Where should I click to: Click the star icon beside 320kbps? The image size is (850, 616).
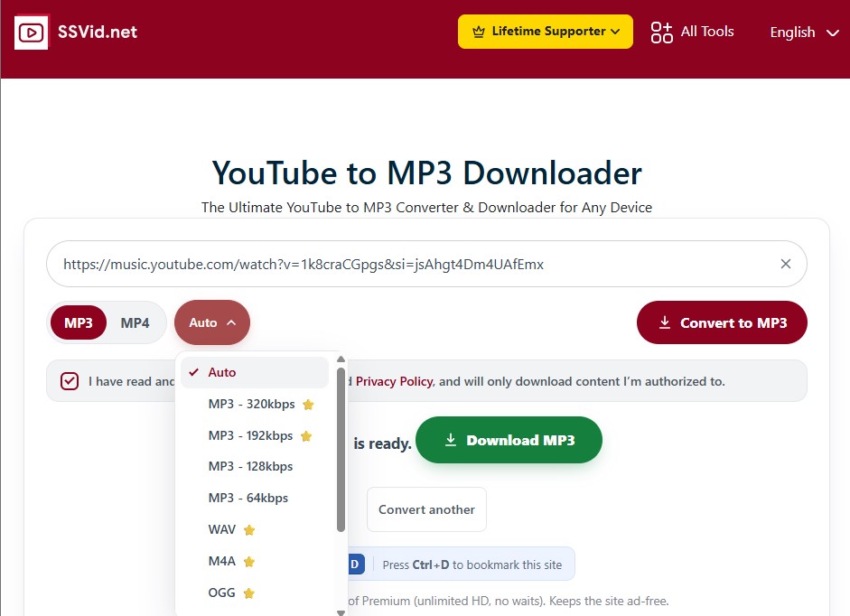308,405
